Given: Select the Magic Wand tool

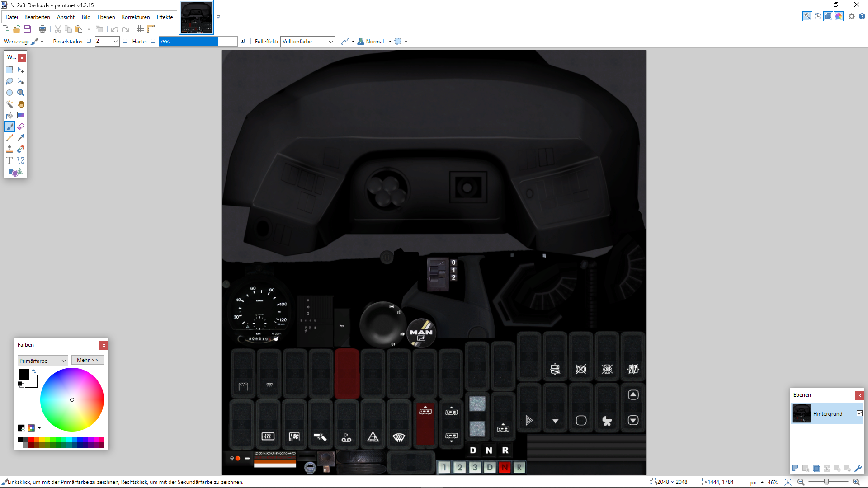Looking at the screenshot, I should 9,104.
